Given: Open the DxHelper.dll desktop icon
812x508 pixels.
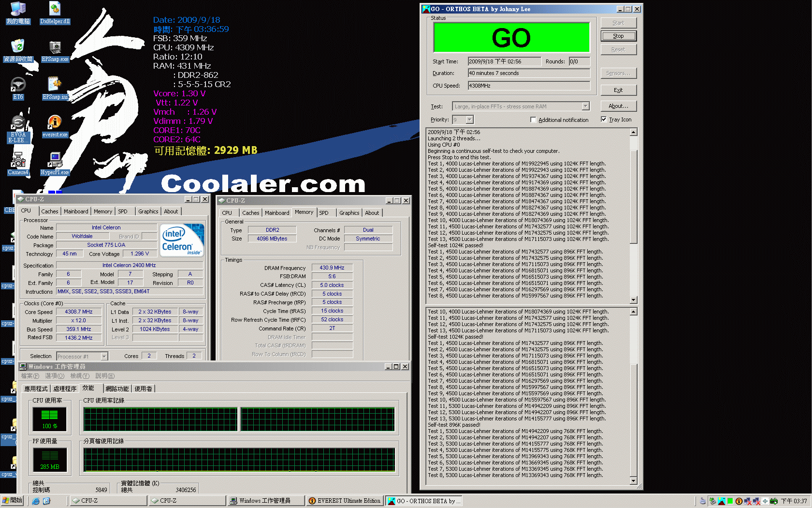Looking at the screenshot, I should click(55, 13).
